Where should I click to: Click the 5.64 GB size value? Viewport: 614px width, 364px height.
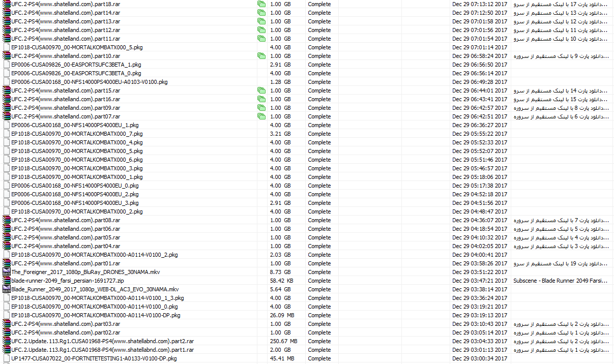(x=280, y=289)
